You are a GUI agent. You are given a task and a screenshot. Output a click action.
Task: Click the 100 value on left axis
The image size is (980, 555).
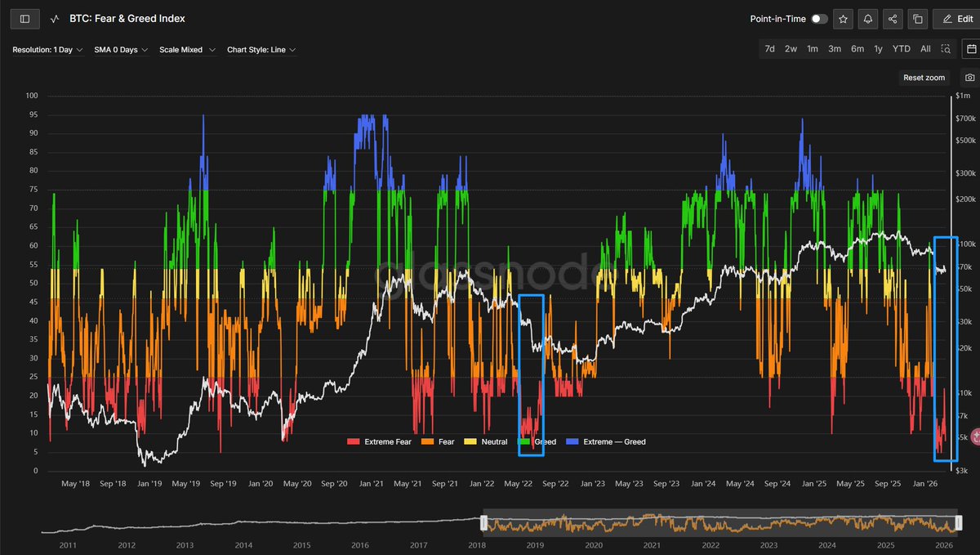[x=33, y=96]
